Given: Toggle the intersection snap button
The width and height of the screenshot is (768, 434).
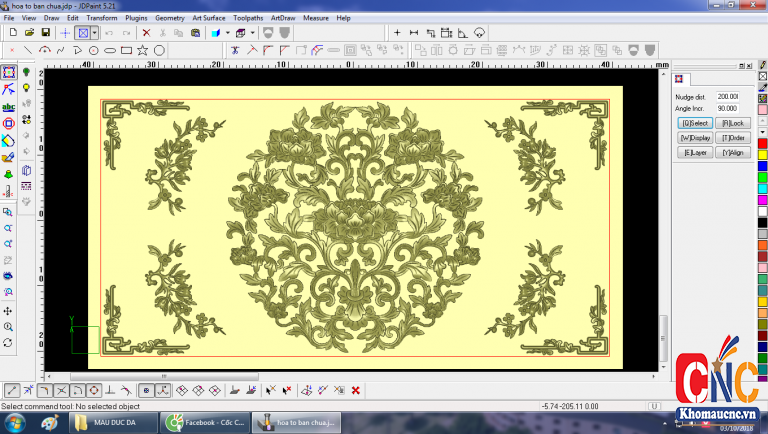Looking at the screenshot, I should 61,390.
